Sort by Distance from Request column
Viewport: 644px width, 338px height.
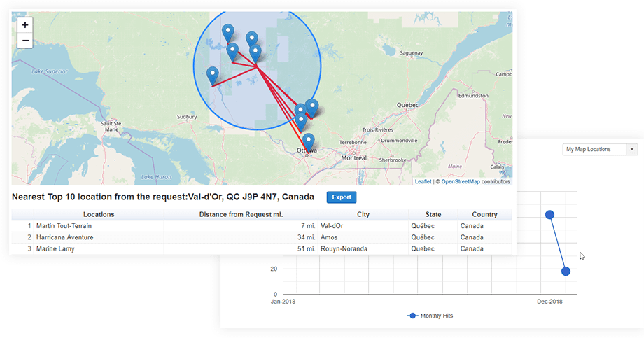[x=240, y=214]
